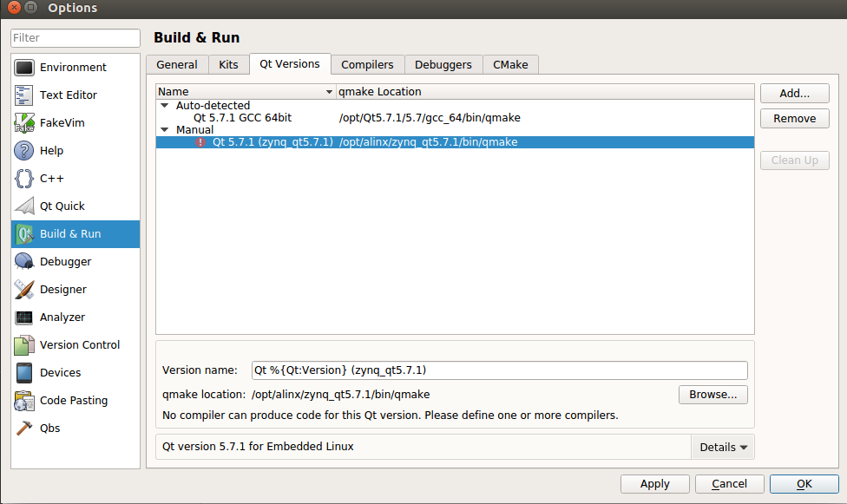
Task: Select the Text Editor icon
Action: point(24,95)
